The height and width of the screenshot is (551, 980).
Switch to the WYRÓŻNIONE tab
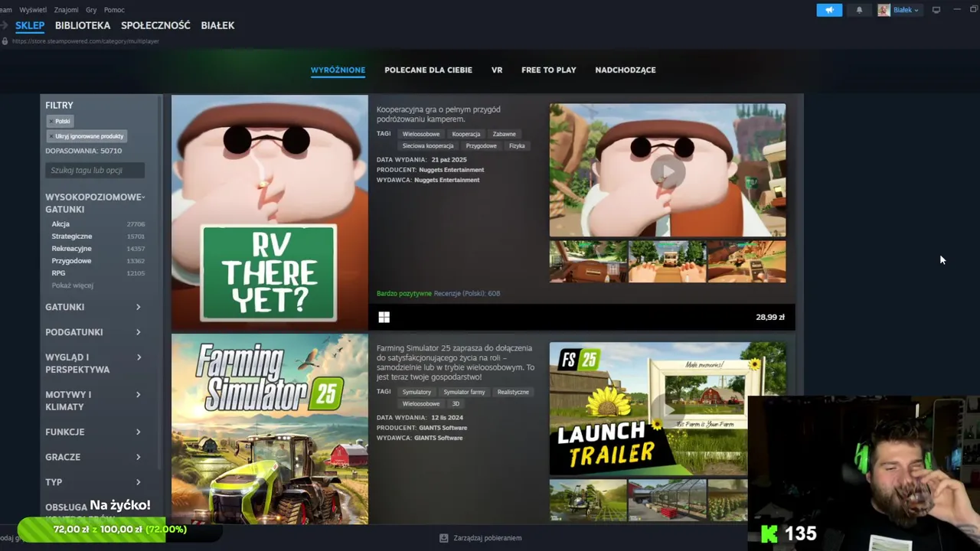click(338, 70)
